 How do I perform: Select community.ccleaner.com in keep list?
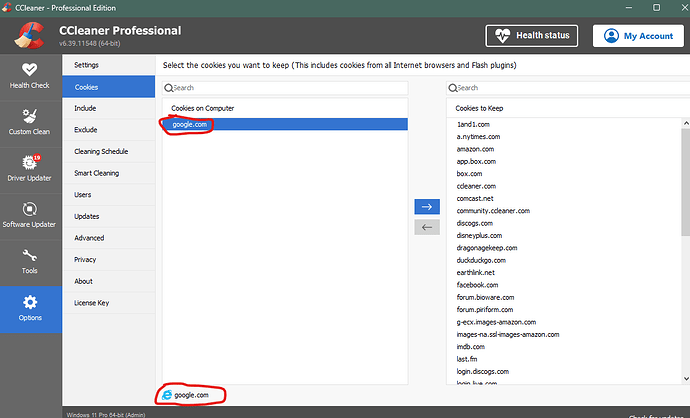click(493, 211)
